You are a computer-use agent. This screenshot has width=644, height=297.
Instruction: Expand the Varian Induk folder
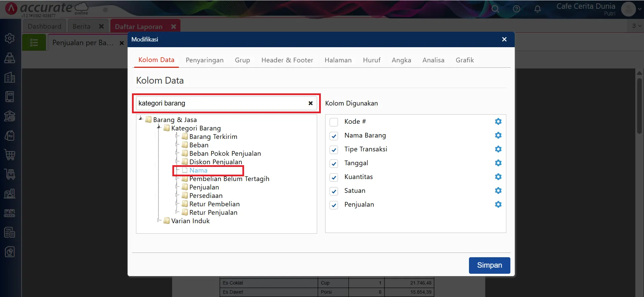coord(159,220)
